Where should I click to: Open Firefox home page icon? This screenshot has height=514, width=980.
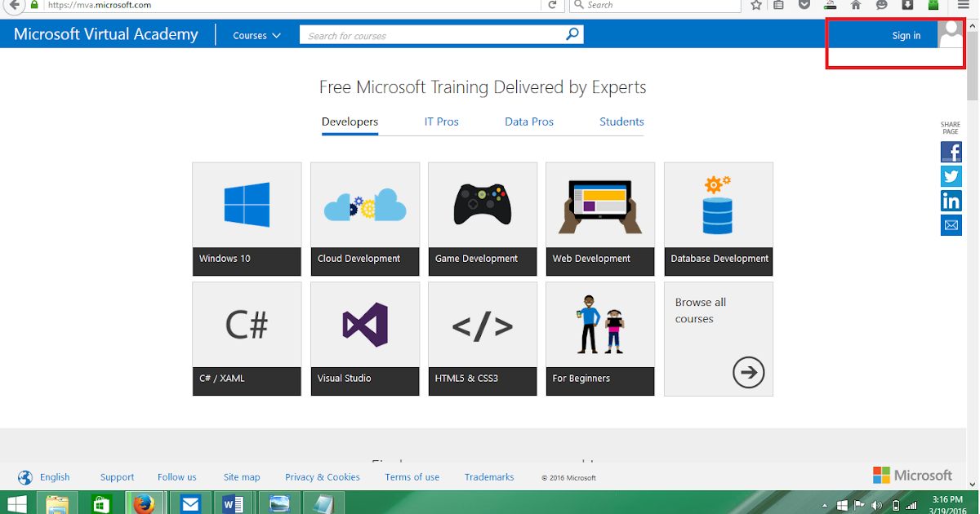coord(856,6)
